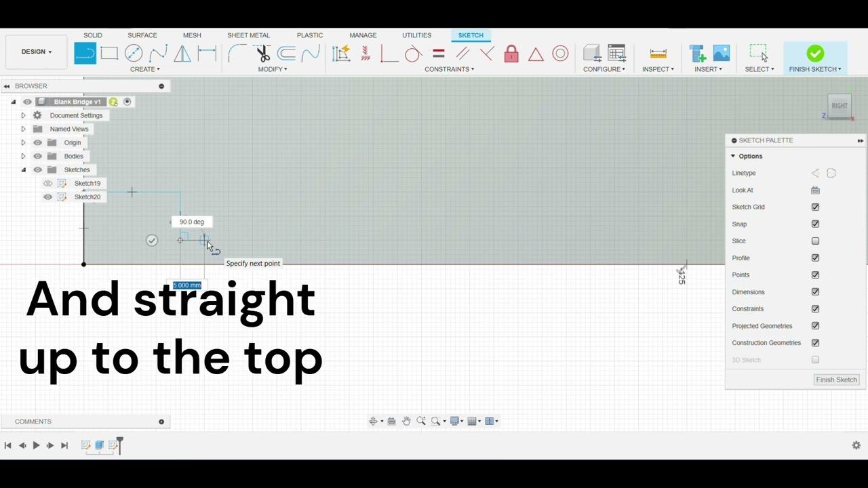Switch to the UTILITIES tab
This screenshot has height=488, width=868.
pos(416,35)
